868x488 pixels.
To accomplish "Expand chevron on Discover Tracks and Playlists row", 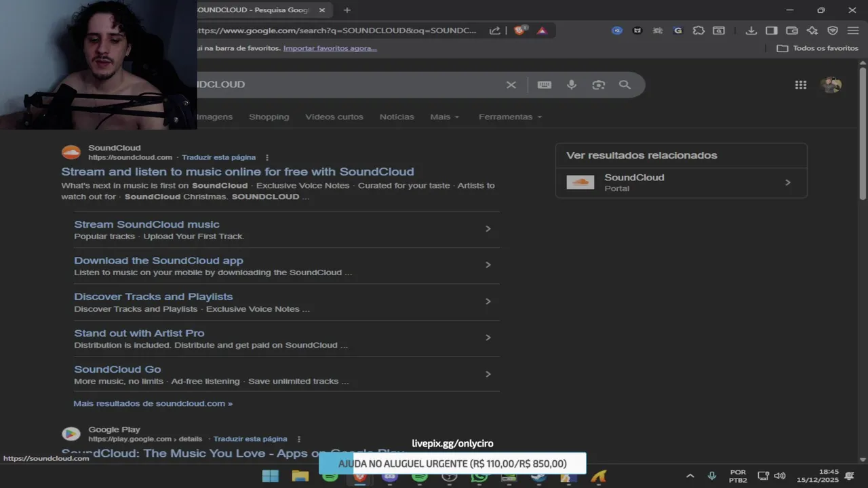I will pyautogui.click(x=488, y=302).
